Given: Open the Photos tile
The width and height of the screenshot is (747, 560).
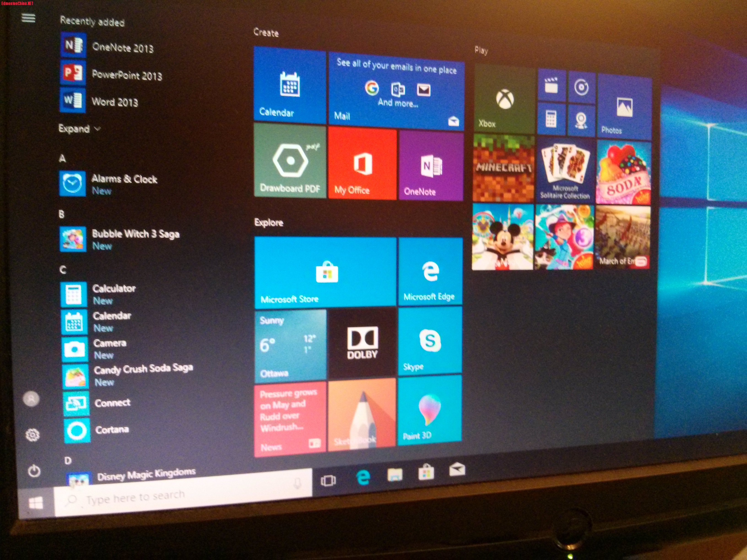Looking at the screenshot, I should click(624, 107).
